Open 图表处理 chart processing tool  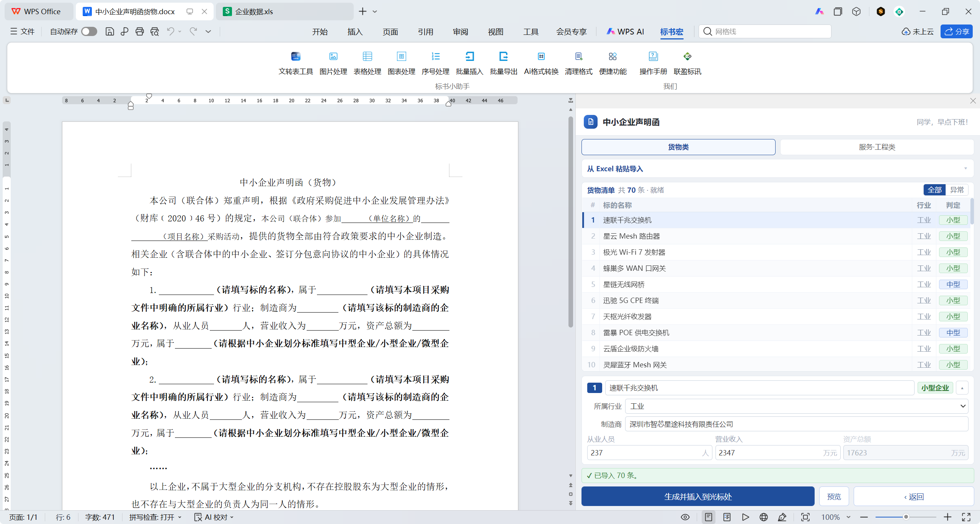401,63
